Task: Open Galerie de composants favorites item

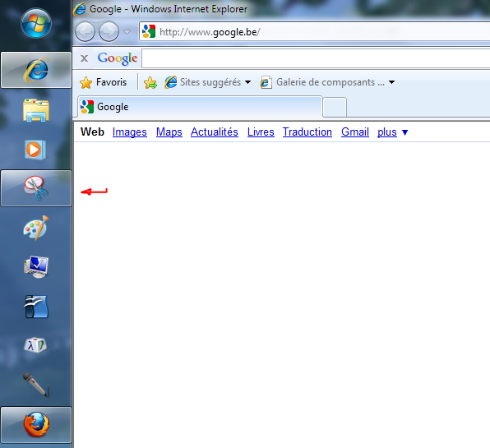Action: (x=322, y=82)
